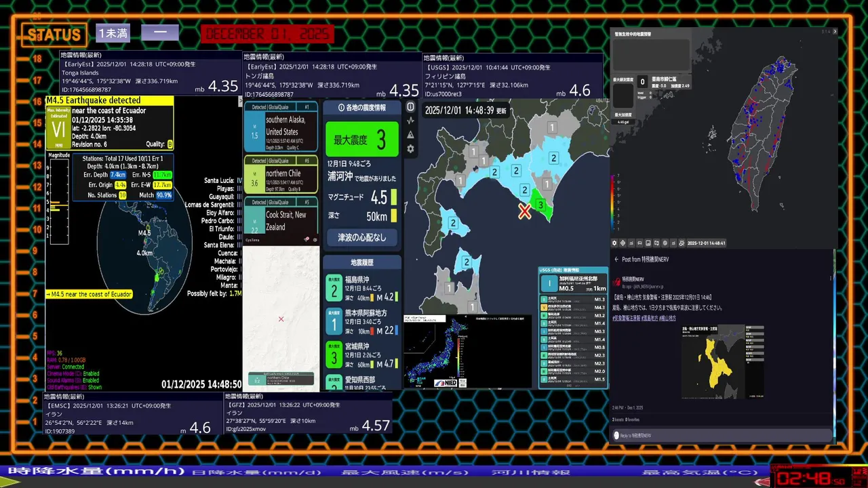Open the three-dot menu on the NERV post
The height and width of the screenshot is (488, 868).
tap(831, 278)
